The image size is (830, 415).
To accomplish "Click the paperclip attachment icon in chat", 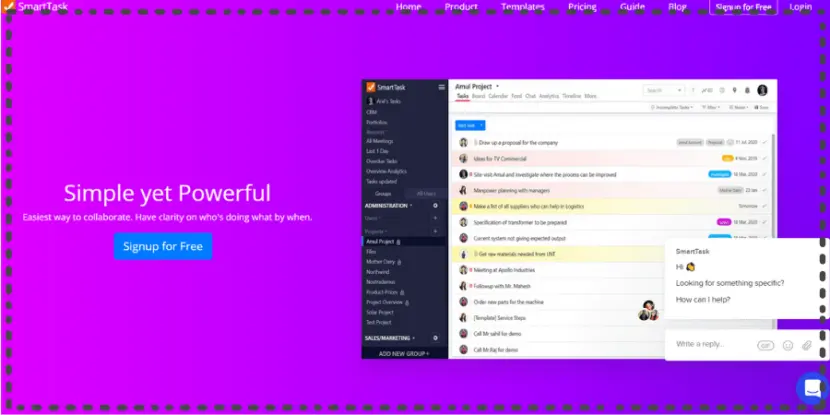I will point(807,345).
